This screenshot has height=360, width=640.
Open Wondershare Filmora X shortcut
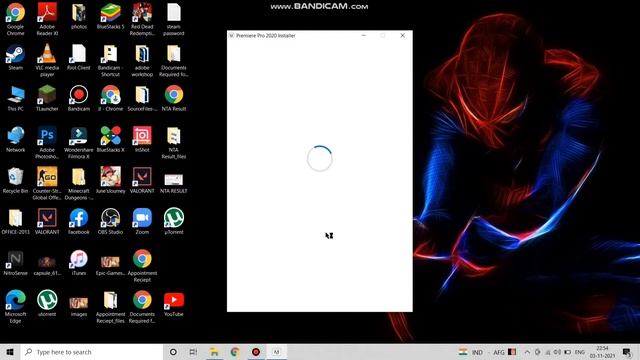click(79, 142)
